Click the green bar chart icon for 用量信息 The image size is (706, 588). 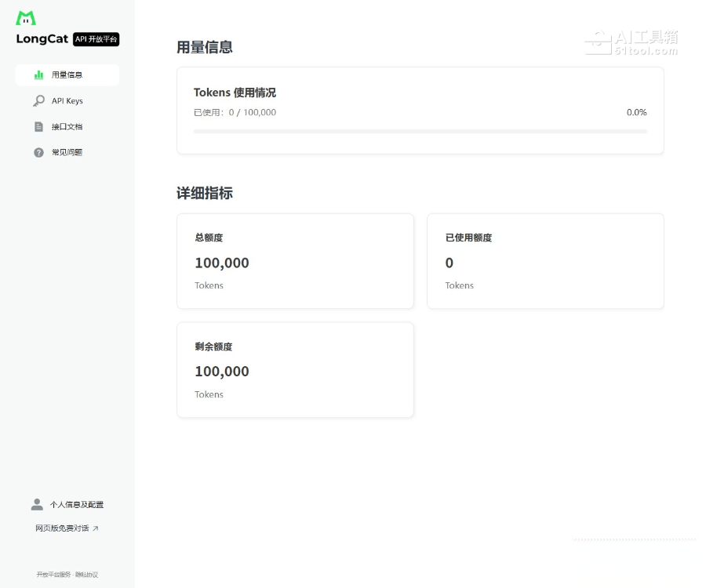[x=38, y=75]
